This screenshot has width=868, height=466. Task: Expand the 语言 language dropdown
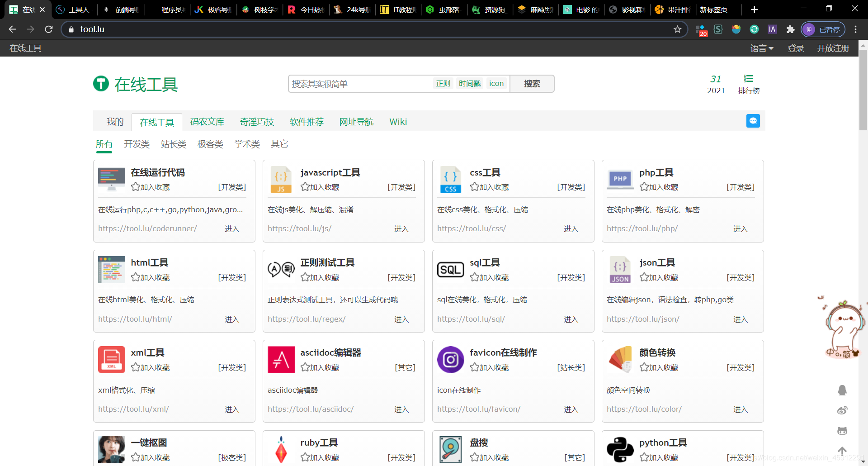pyautogui.click(x=762, y=48)
